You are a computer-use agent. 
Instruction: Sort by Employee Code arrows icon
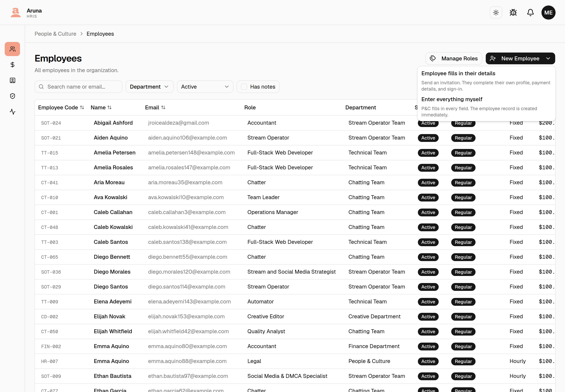82,108
